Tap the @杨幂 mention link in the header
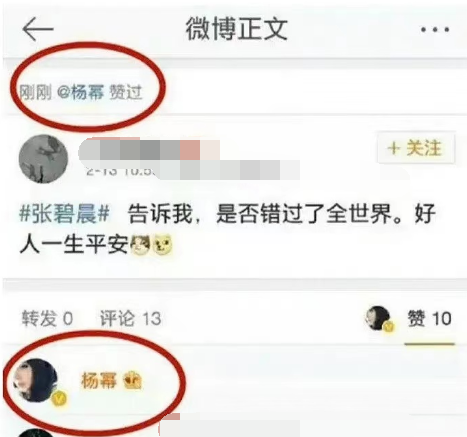Image resolution: width=467 pixels, height=437 pixels. 80,92
